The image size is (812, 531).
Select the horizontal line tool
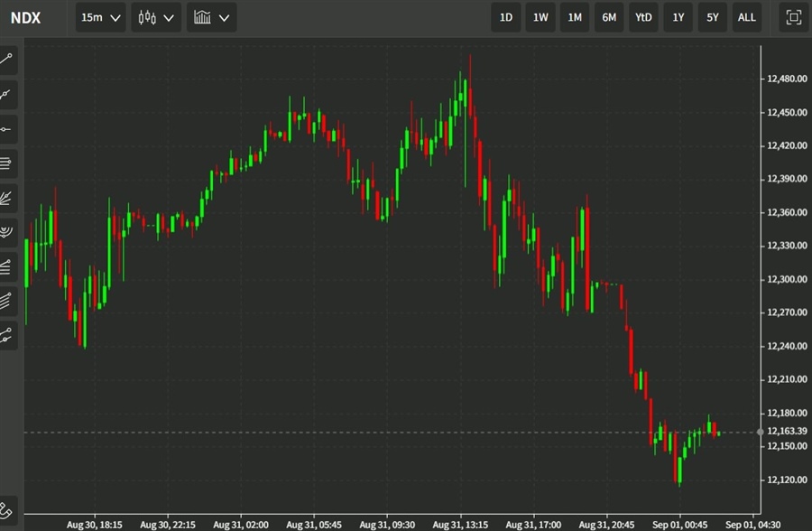[x=6, y=129]
